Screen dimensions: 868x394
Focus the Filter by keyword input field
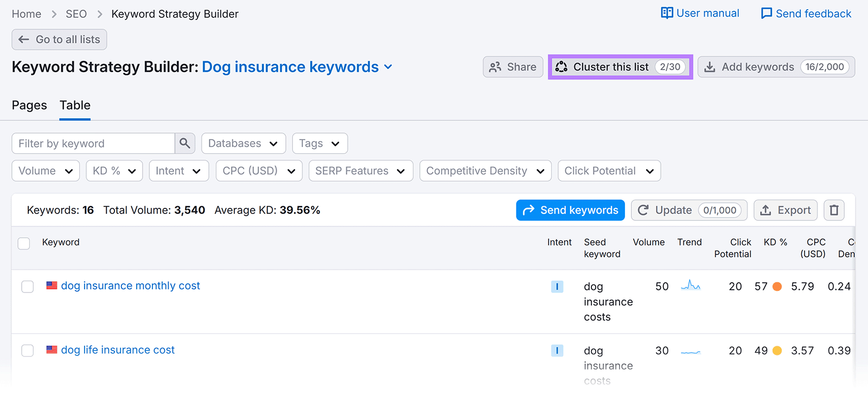coord(93,143)
